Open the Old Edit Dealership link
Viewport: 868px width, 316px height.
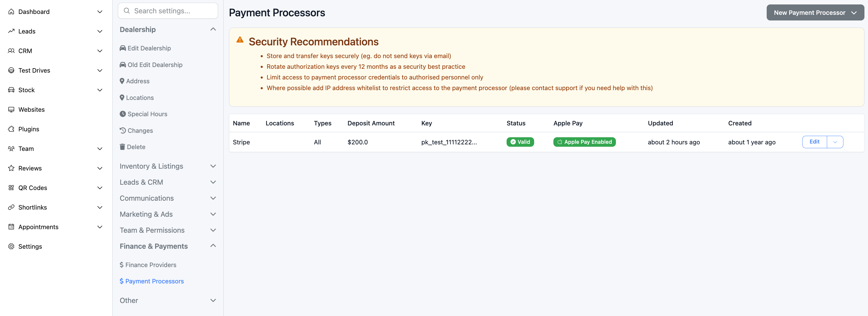[x=155, y=65]
